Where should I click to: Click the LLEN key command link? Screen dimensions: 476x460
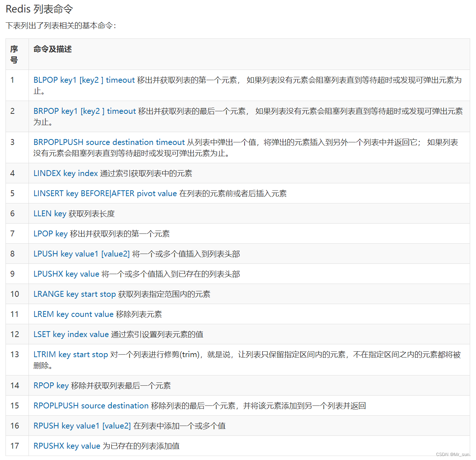(50, 214)
